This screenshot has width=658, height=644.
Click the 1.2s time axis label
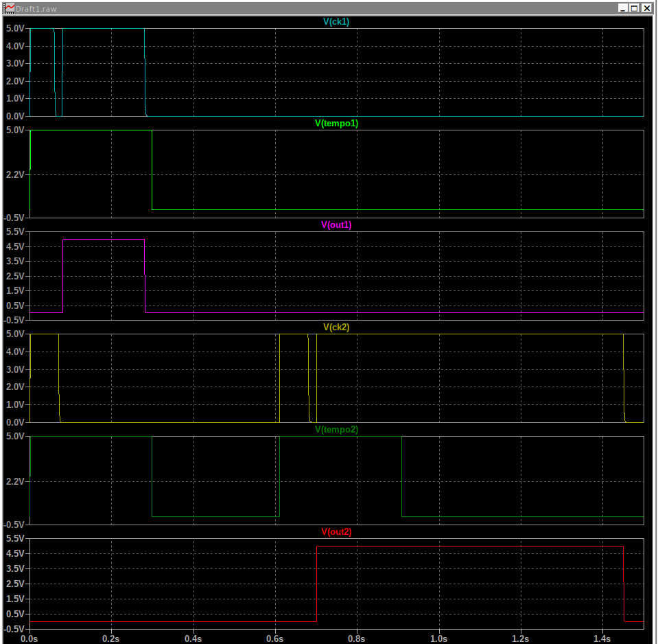(x=520, y=639)
